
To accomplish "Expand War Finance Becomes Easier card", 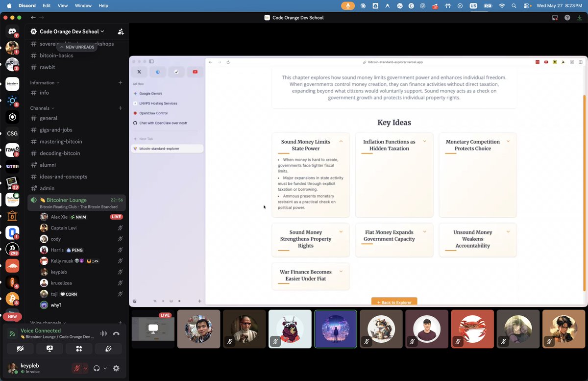I will (341, 271).
